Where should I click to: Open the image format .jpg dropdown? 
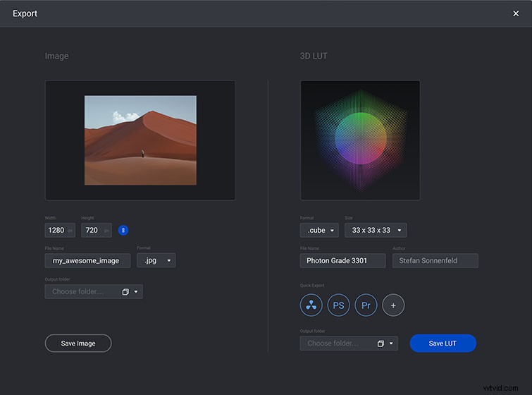(156, 260)
